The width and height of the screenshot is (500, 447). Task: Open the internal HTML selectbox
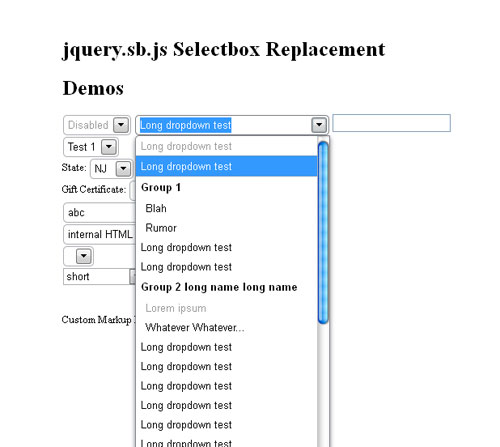[x=99, y=235]
